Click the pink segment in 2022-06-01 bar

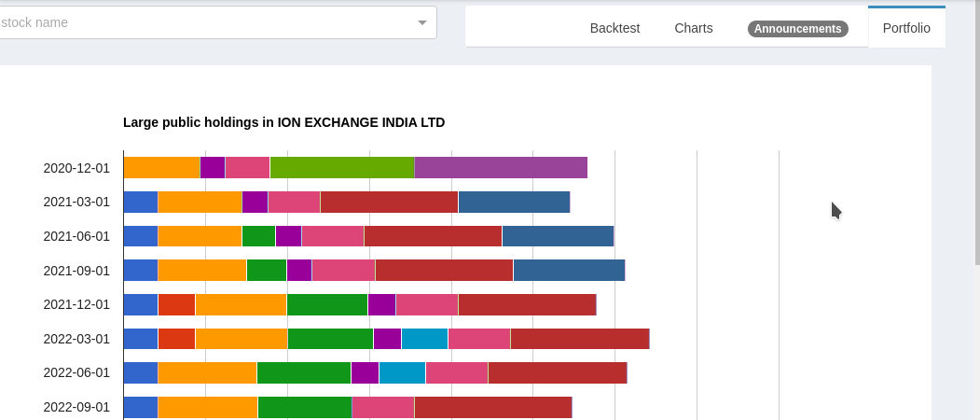(457, 372)
